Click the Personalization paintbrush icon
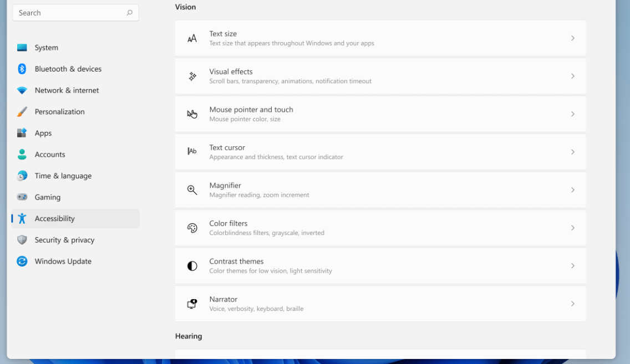The width and height of the screenshot is (630, 364). coord(22,112)
